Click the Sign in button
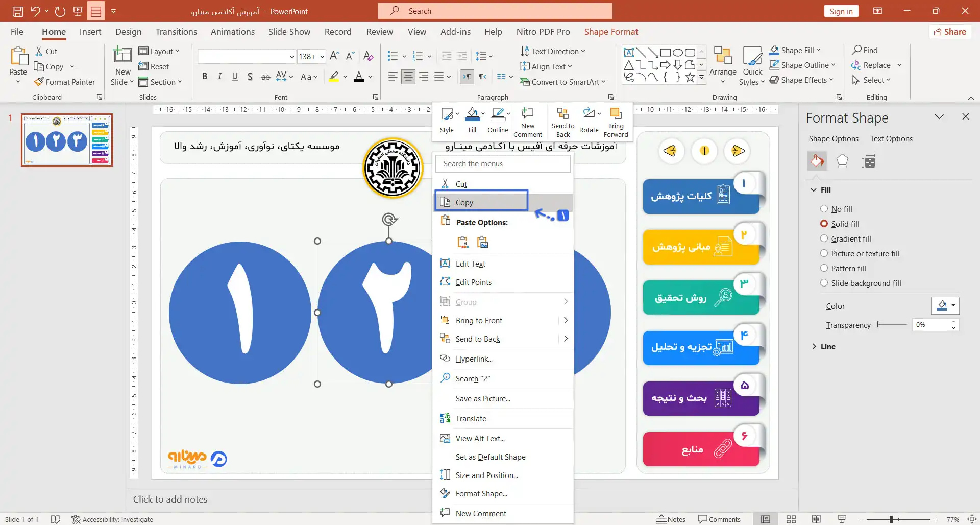Screen dimensions: 980x525 [841, 11]
